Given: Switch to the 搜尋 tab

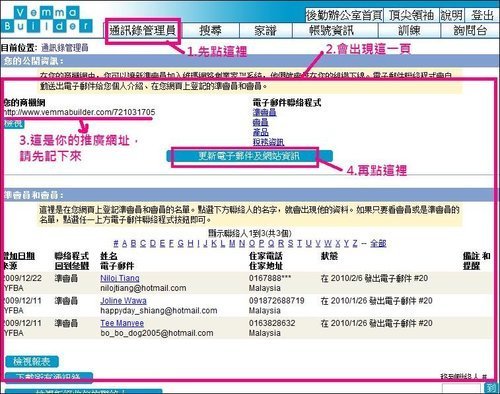Looking at the screenshot, I should [211, 31].
